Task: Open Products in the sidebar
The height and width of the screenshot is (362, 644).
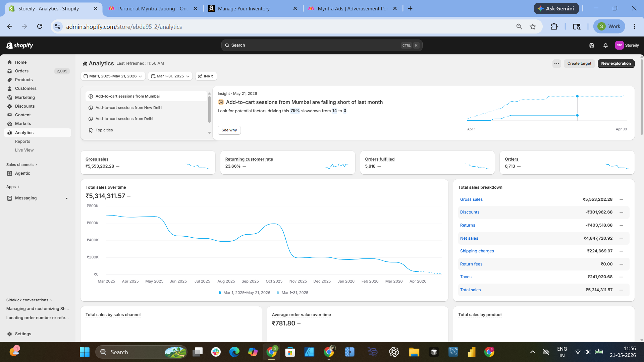Action: pyautogui.click(x=24, y=80)
